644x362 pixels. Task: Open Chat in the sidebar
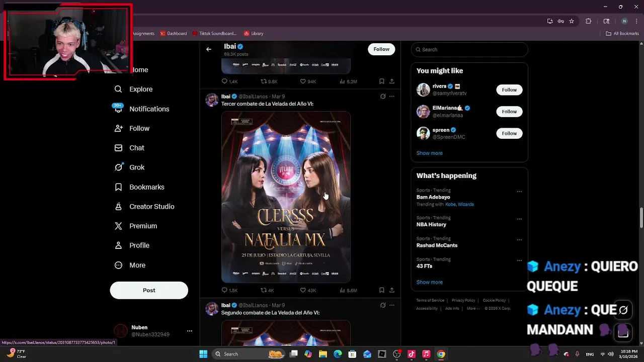[130, 148]
